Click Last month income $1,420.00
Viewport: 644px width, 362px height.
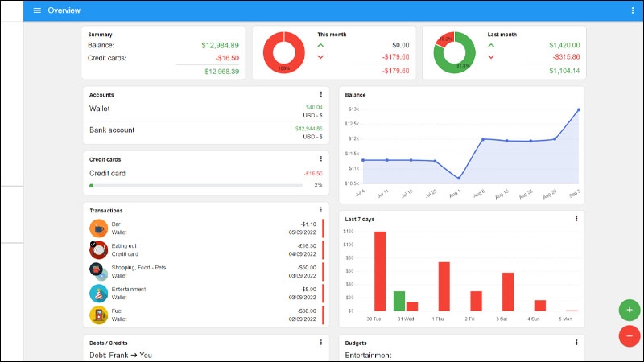pos(564,45)
